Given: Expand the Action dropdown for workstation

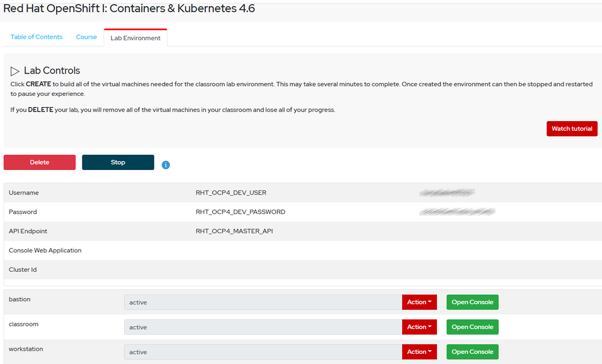Looking at the screenshot, I should click(419, 352).
